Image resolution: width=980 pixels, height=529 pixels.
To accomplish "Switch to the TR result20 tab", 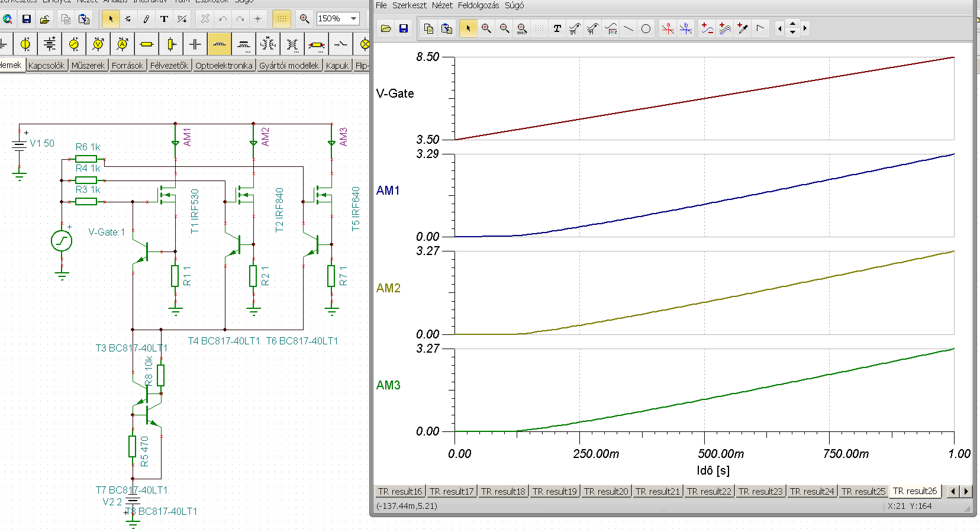I will [x=605, y=491].
